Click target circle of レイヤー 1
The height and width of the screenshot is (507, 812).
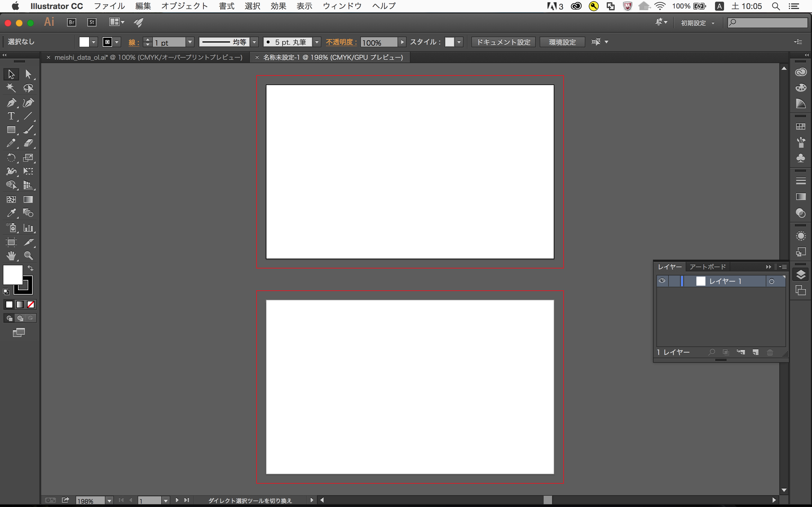click(771, 281)
